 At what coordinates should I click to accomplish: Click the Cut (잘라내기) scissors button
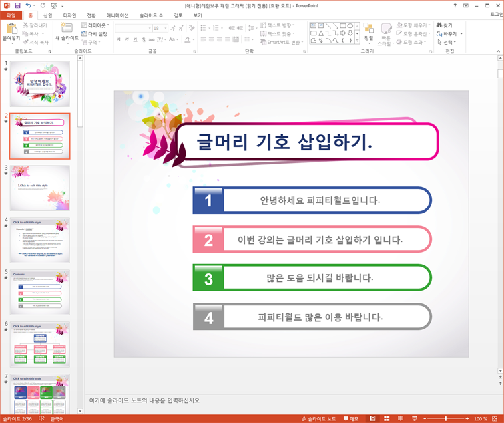click(x=35, y=25)
